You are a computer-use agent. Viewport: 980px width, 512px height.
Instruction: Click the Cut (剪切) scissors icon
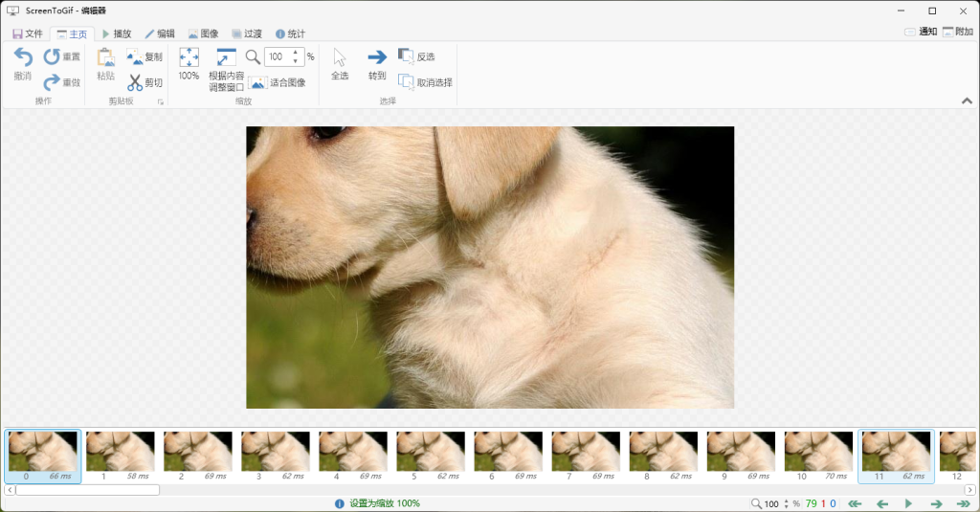click(x=135, y=82)
